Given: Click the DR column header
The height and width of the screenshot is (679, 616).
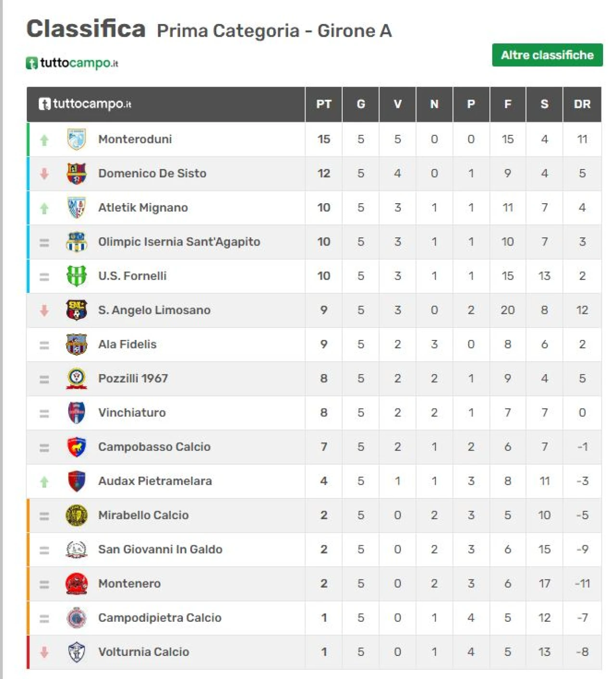Looking at the screenshot, I should [582, 104].
